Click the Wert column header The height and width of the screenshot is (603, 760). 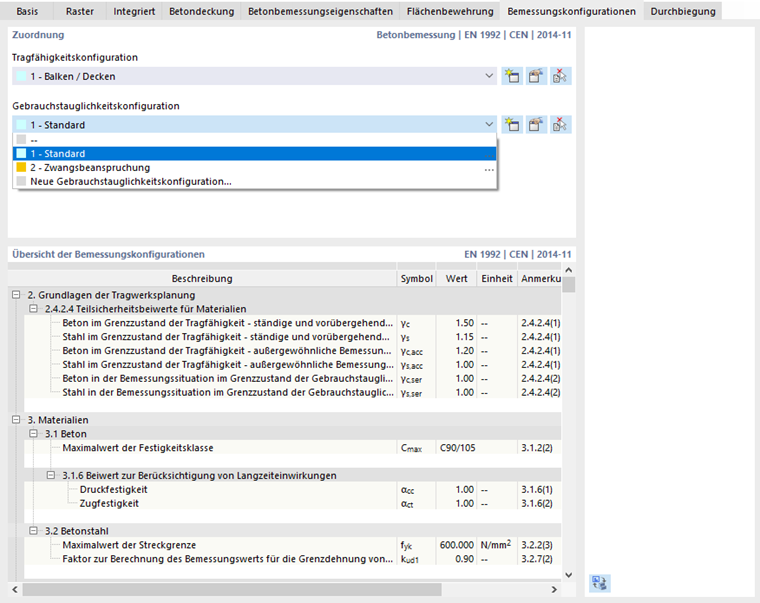(x=457, y=279)
